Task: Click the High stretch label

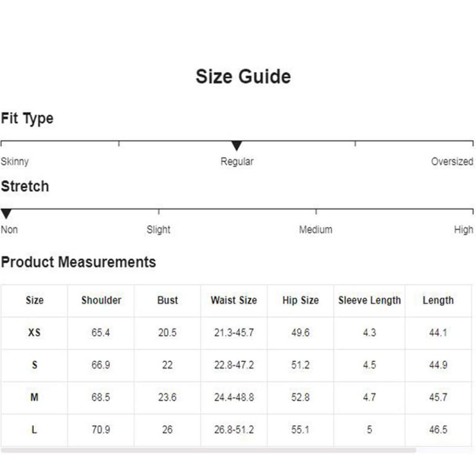Action: coord(463,229)
